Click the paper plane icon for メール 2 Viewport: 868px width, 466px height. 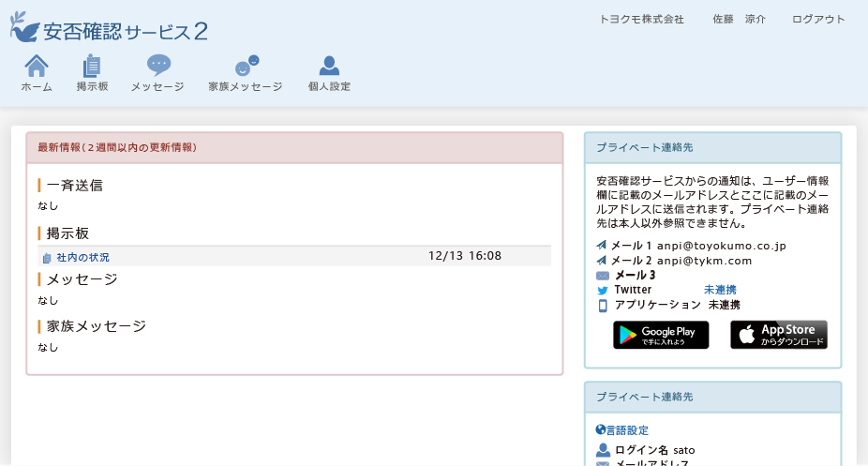click(602, 260)
